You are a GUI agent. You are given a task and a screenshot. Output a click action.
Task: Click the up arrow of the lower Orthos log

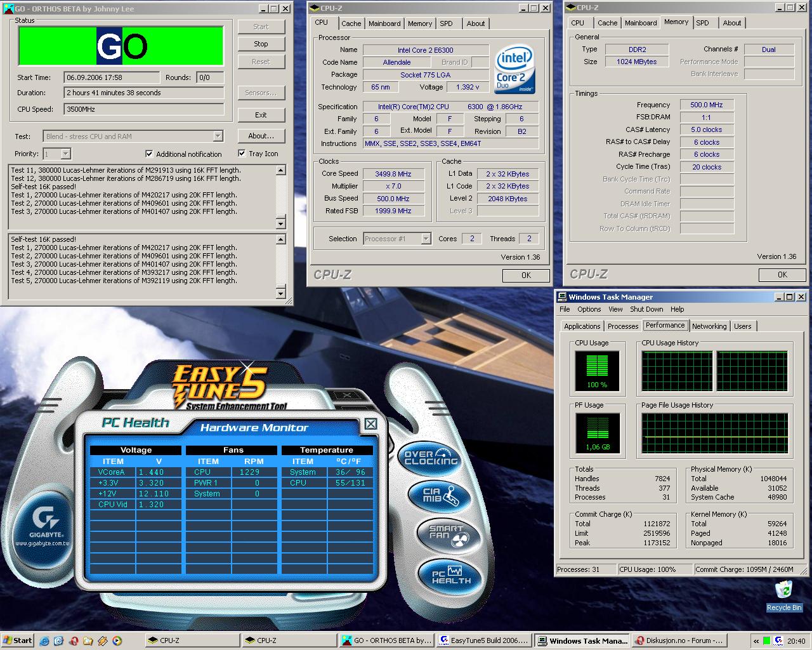click(x=281, y=239)
